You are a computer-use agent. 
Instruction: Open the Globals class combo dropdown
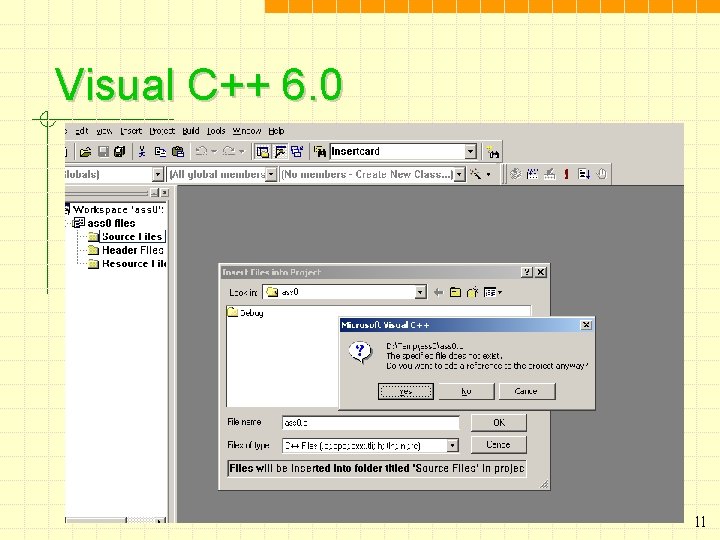(x=158, y=174)
